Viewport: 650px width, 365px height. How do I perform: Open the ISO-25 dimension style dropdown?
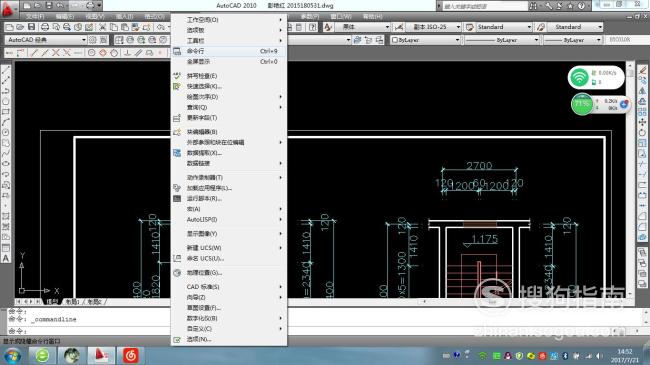click(x=434, y=27)
